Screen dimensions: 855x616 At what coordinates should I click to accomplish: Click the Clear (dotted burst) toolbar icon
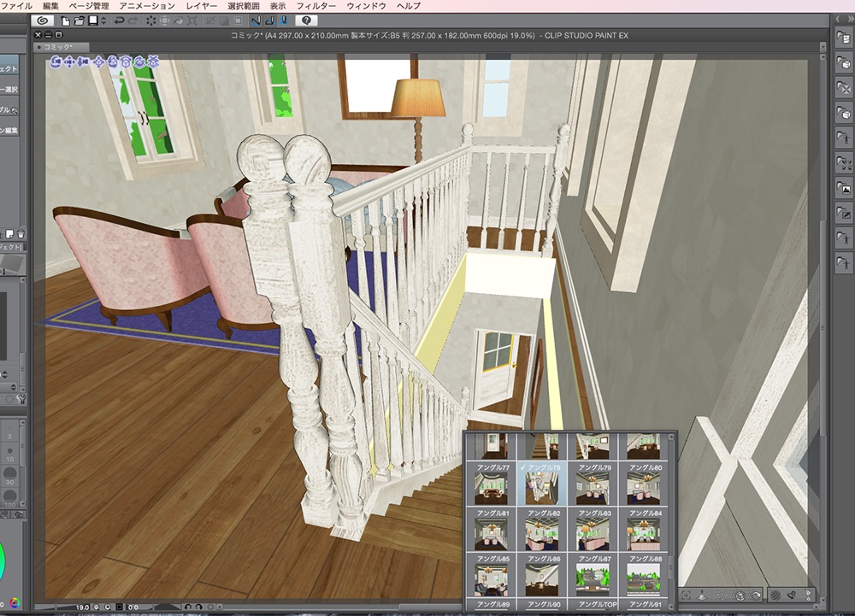pos(150,21)
